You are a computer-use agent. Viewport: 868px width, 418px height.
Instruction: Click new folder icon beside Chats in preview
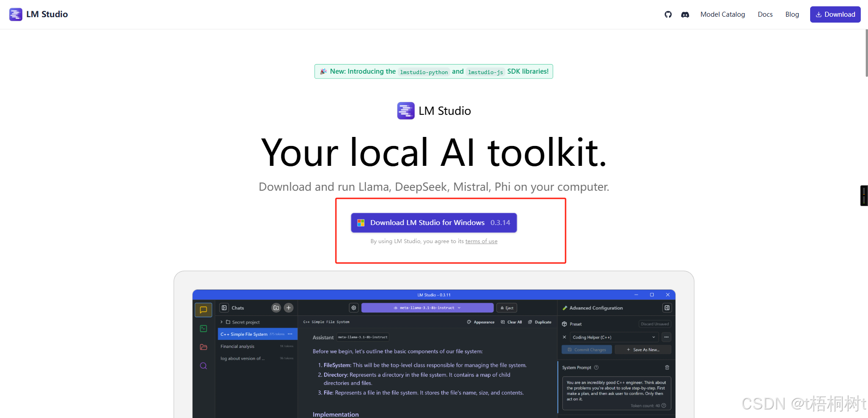tap(276, 308)
